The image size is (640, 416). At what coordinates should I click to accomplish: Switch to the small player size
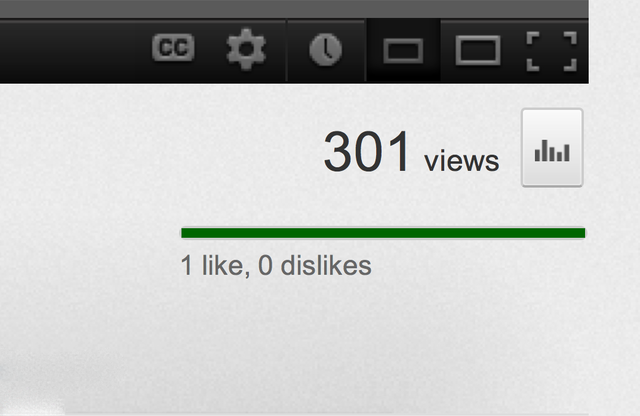[403, 51]
